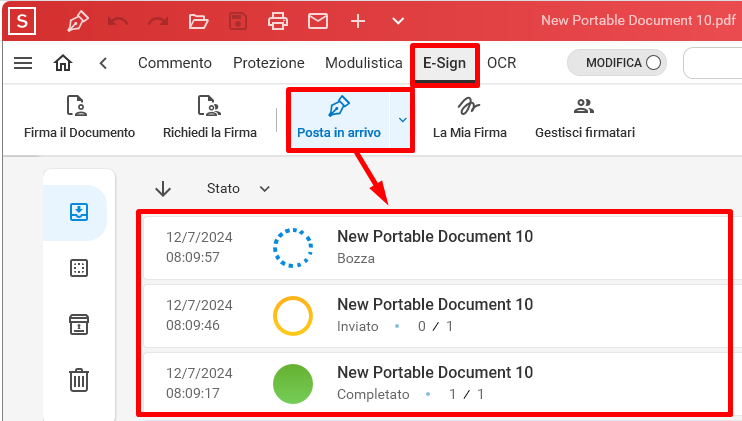Click the yellow sent status circle

click(293, 316)
